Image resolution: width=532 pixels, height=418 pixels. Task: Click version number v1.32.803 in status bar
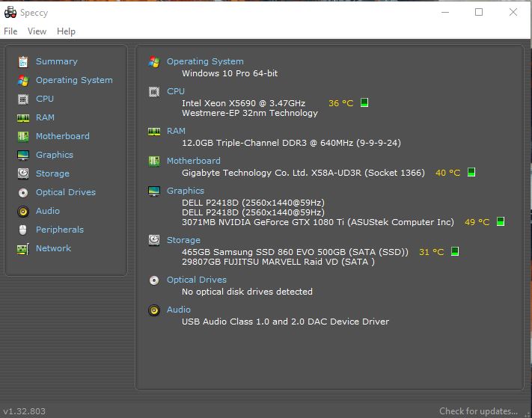[x=24, y=411]
